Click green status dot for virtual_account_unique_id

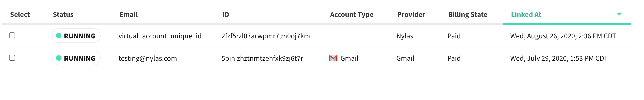tap(59, 36)
